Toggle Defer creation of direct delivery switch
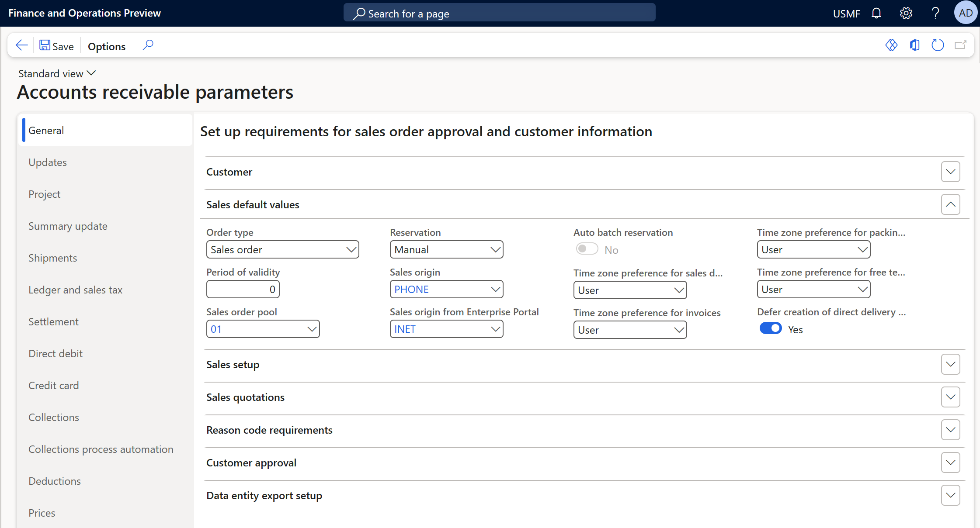Screen dimensions: 980x528 coord(770,328)
